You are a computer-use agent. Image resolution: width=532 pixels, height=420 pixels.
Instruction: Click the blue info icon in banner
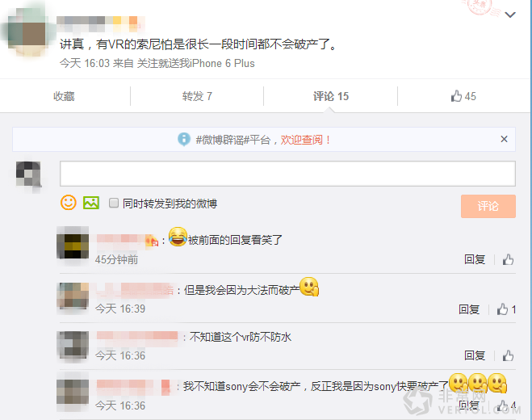184,139
